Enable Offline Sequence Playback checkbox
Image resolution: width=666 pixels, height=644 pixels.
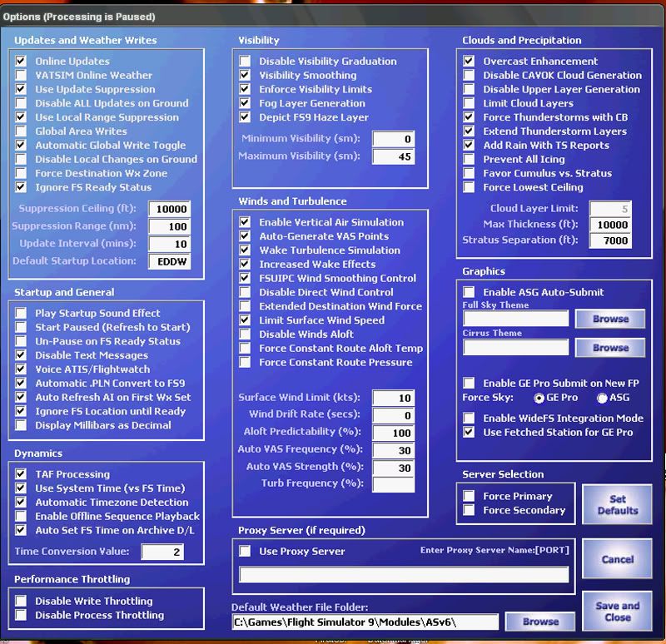tap(21, 516)
